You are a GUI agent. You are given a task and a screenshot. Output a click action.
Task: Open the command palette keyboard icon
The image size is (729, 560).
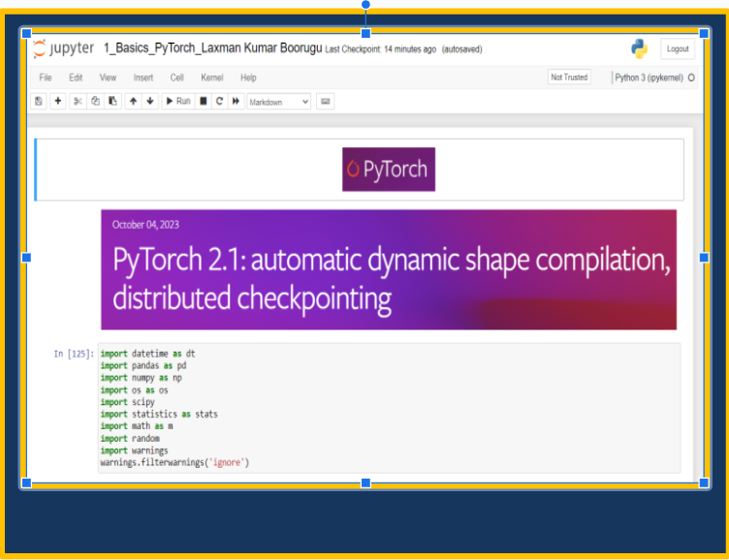(x=326, y=101)
